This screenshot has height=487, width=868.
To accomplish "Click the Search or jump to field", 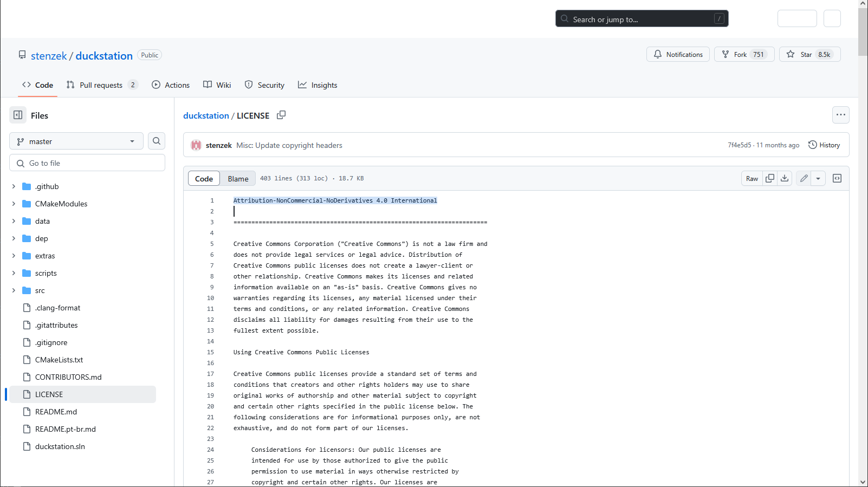I will (642, 18).
